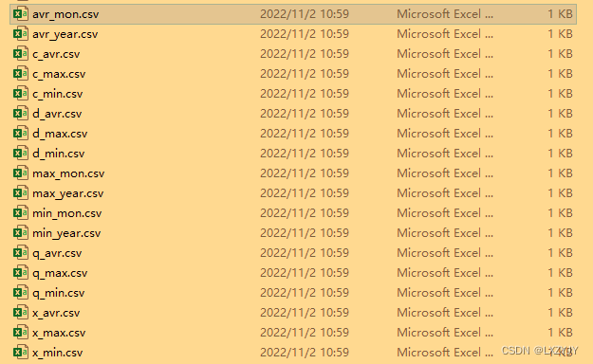This screenshot has width=593, height=364.
Task: Click the 1 KB size of avr_mon.csv
Action: (x=561, y=14)
